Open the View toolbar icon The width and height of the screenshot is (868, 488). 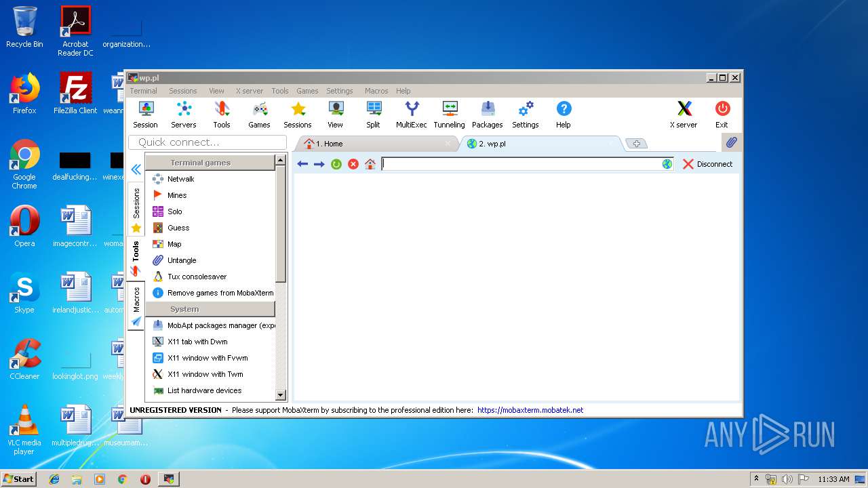pos(336,115)
